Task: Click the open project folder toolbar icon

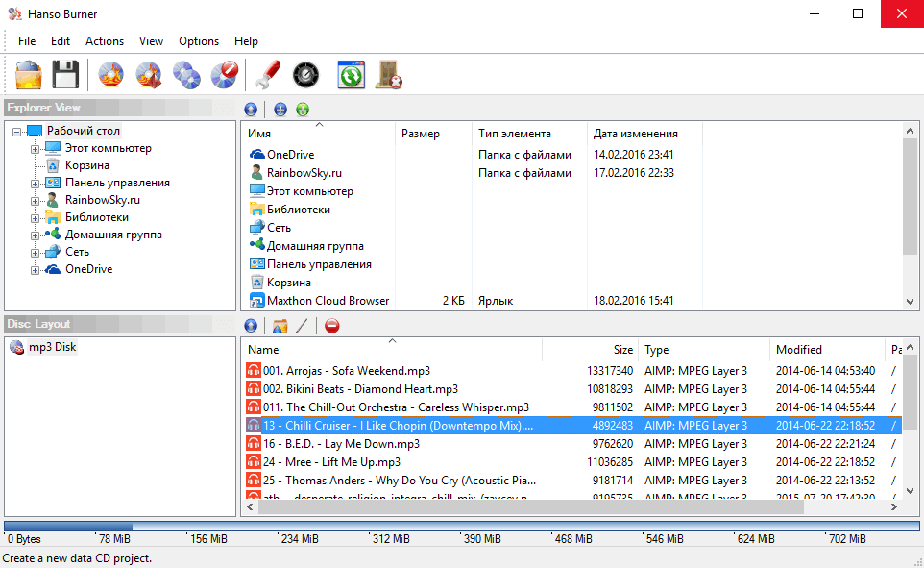Action: [28, 75]
